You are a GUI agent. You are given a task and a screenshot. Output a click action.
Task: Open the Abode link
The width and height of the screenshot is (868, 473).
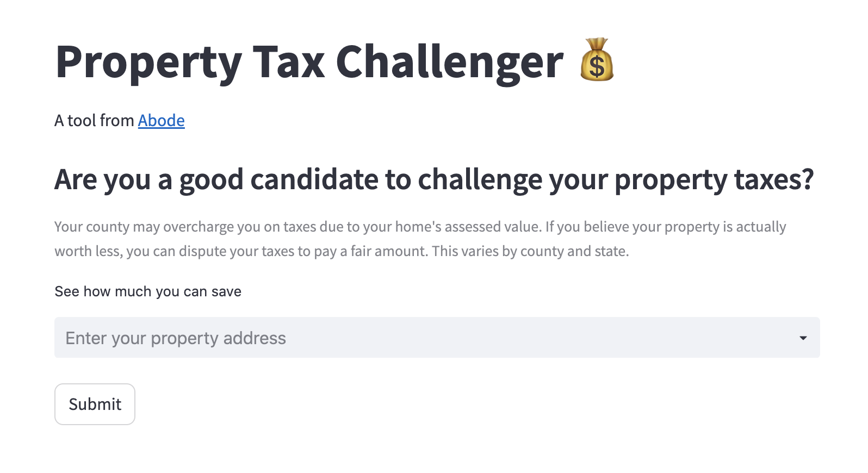161,120
